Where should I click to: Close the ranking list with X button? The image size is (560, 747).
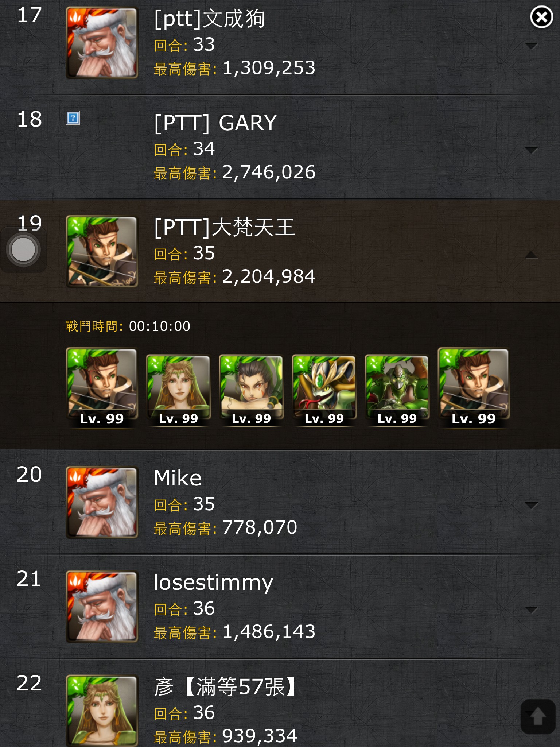541,17
